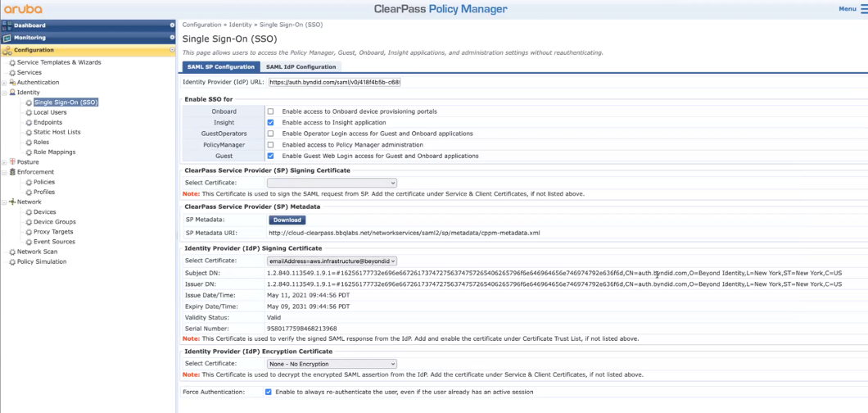The height and width of the screenshot is (413, 868).
Task: Open the SP Signing Certificate dropdown
Action: (332, 183)
